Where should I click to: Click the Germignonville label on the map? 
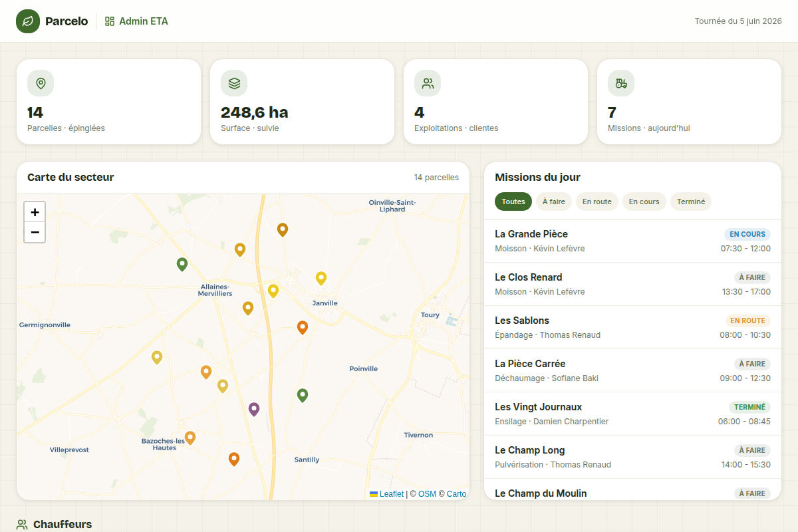point(45,325)
